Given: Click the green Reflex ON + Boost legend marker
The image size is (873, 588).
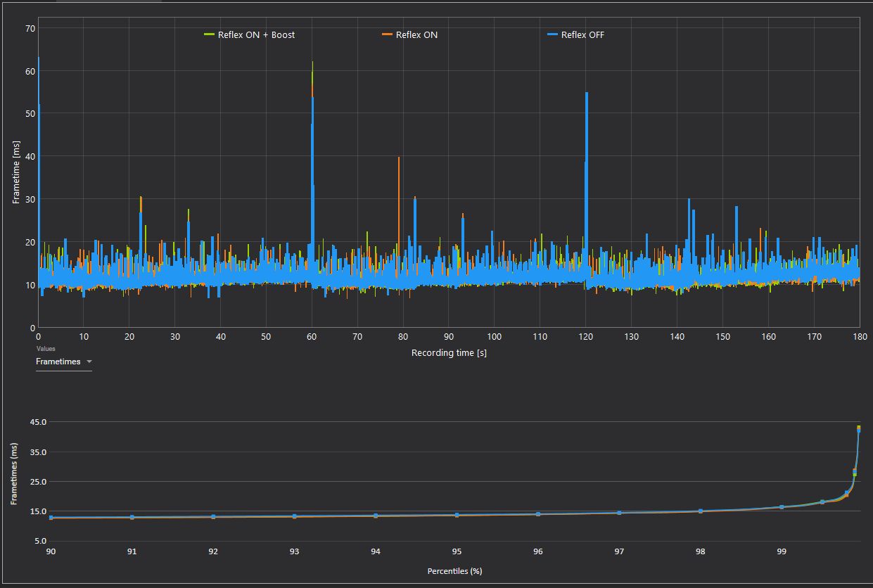Looking at the screenshot, I should 209,34.
